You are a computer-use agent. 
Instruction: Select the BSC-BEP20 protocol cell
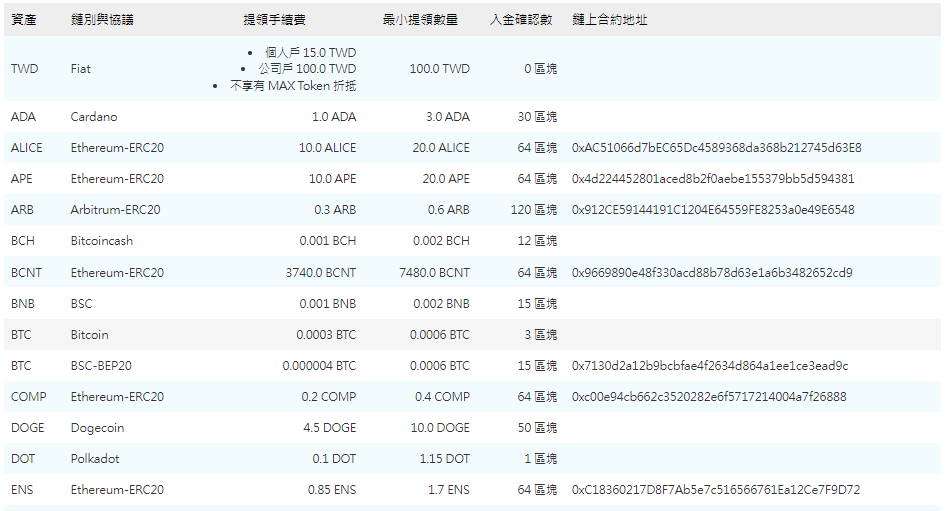click(x=101, y=366)
